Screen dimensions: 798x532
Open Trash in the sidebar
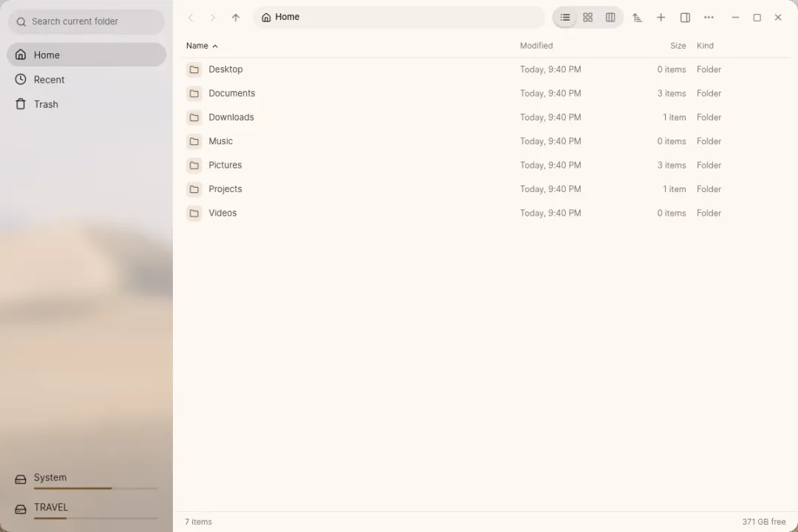86,104
